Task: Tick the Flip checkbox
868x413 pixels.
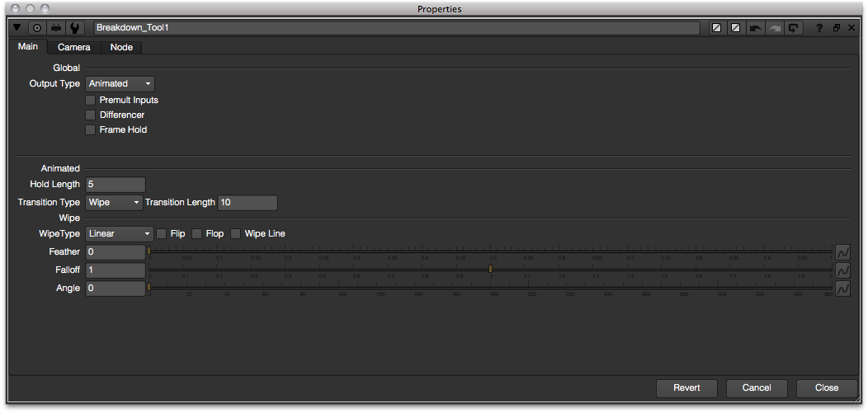Action: (x=162, y=234)
